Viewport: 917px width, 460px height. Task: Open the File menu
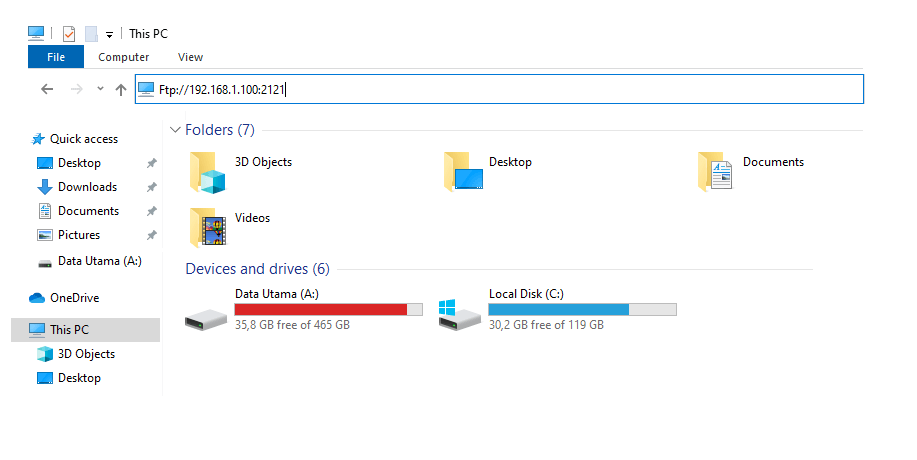[x=56, y=57]
